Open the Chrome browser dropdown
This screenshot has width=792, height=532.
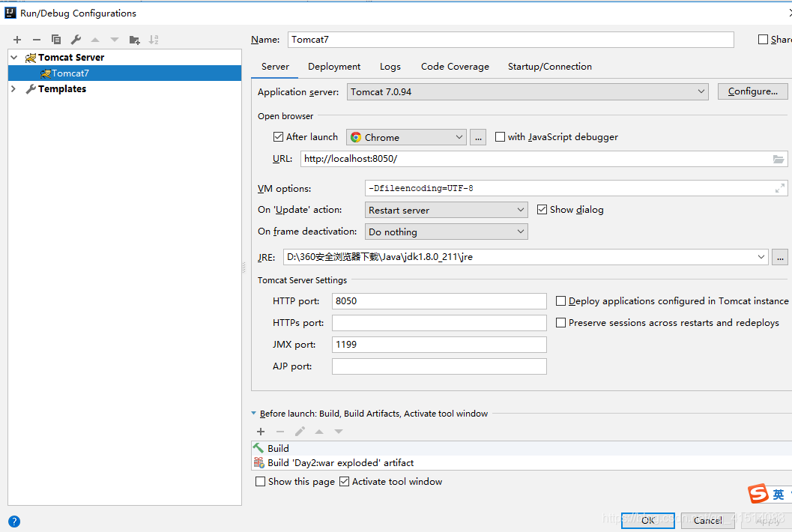pyautogui.click(x=405, y=137)
